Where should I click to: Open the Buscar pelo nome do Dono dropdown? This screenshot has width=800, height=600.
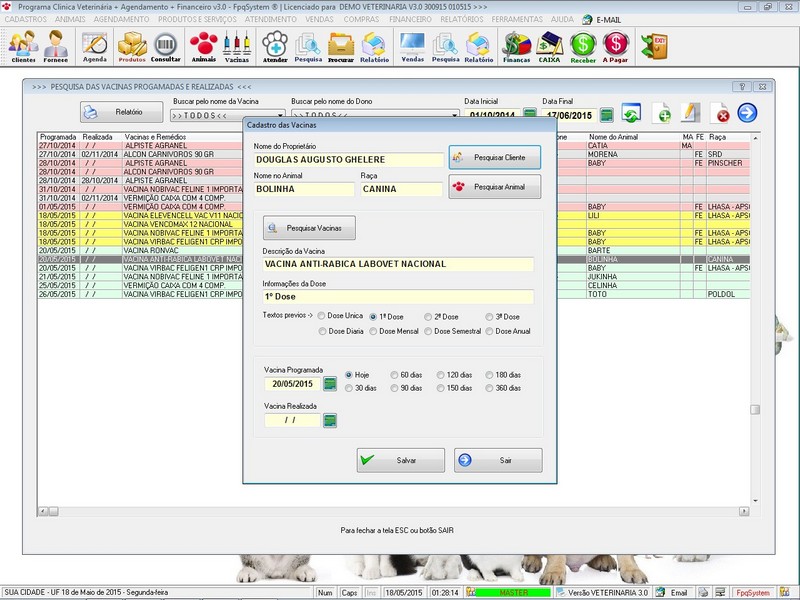point(455,115)
